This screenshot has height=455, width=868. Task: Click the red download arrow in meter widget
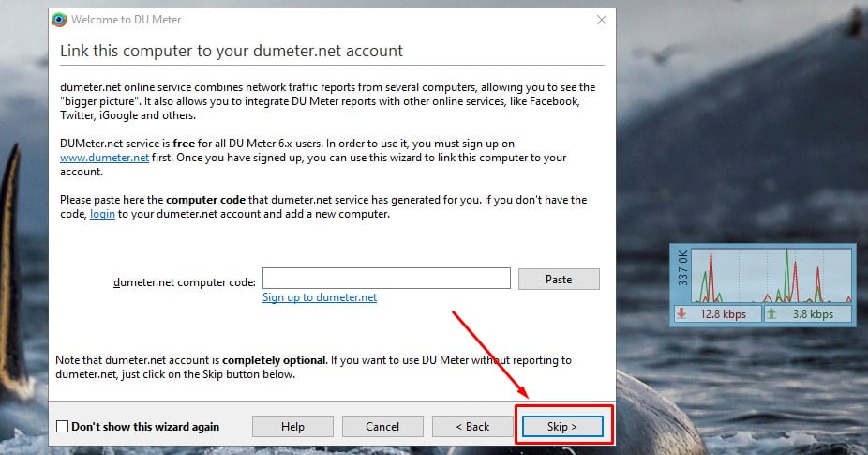click(681, 313)
